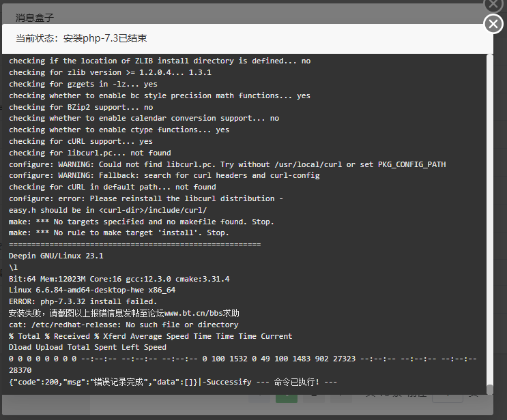Select the Fallback curl-config warning line

point(164,175)
